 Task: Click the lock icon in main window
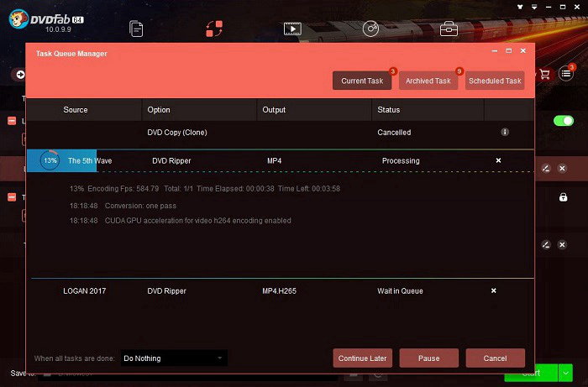[x=563, y=197]
